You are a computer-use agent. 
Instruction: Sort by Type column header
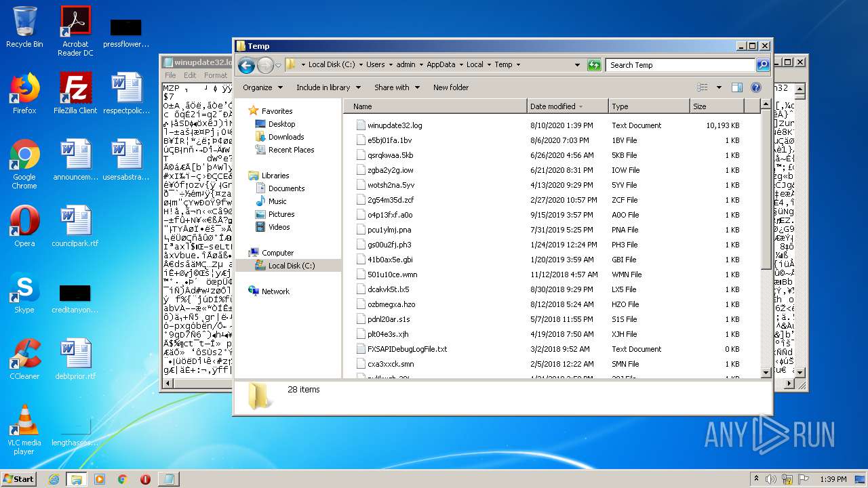[649, 106]
